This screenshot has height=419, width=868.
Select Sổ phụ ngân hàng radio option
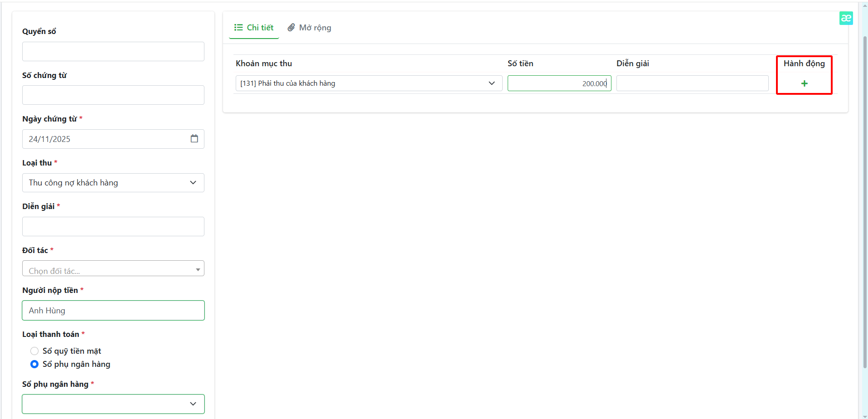(34, 364)
